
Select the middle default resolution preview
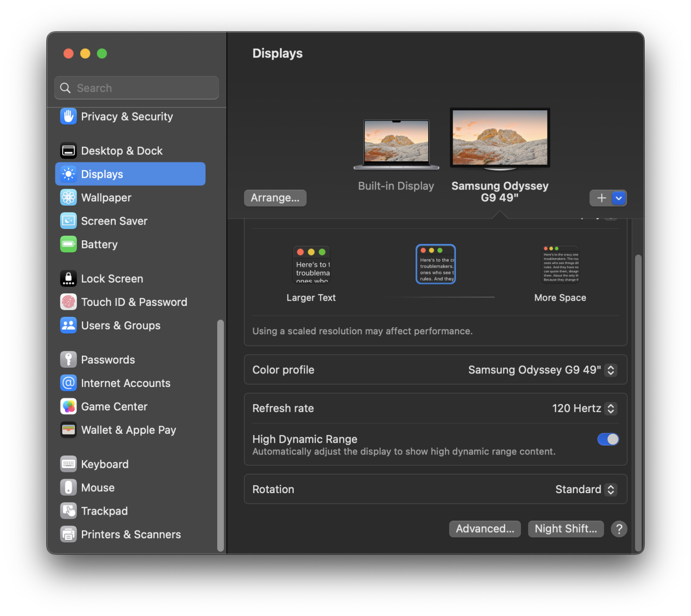pyautogui.click(x=435, y=264)
